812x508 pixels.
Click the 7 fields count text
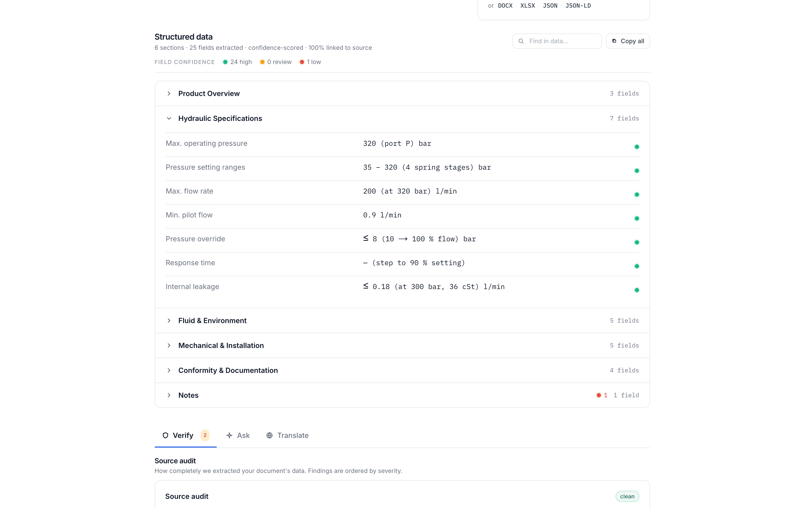[x=624, y=118]
